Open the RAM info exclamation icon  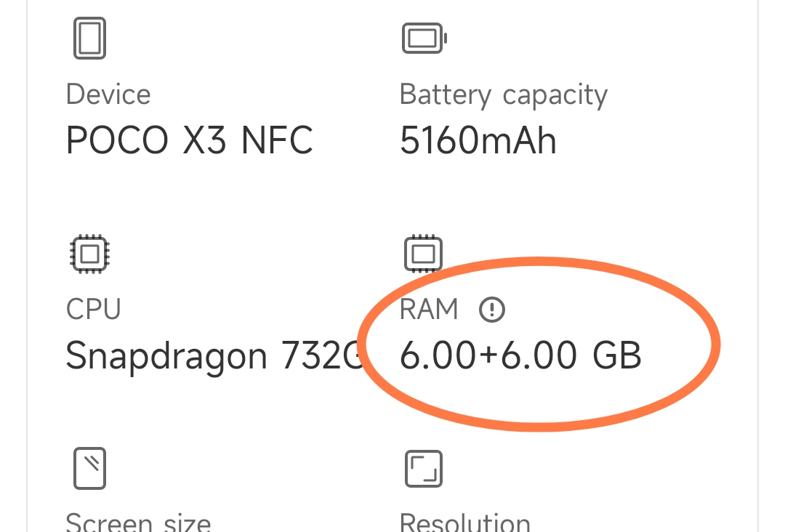coord(491,310)
